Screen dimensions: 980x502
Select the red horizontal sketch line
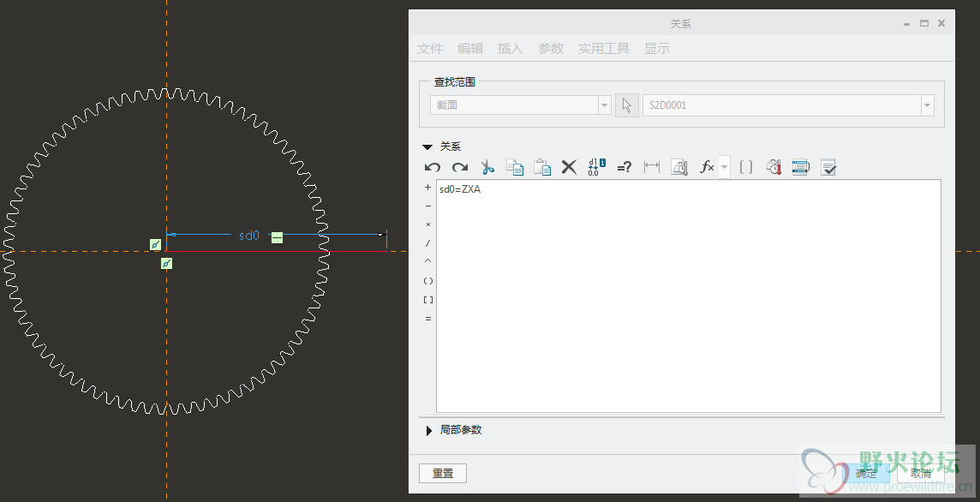pos(276,251)
